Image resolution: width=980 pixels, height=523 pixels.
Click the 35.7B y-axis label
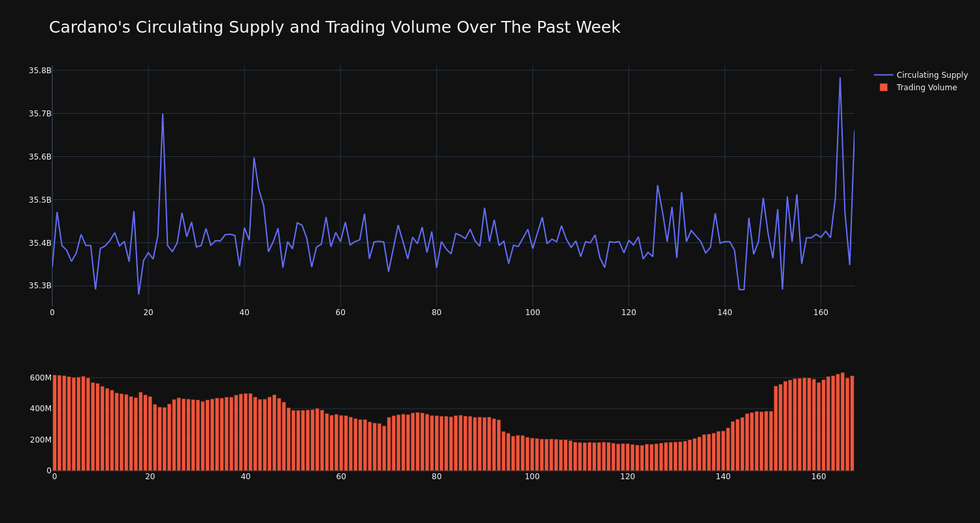click(x=40, y=114)
